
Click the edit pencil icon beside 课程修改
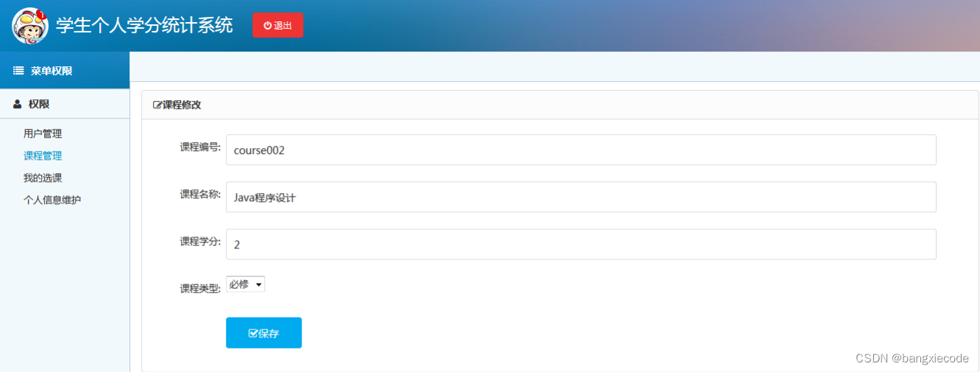coord(157,105)
